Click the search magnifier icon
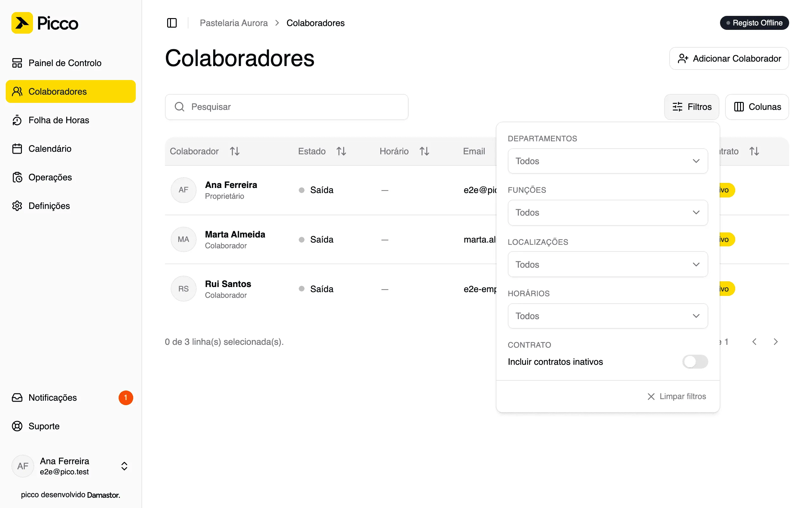Image resolution: width=812 pixels, height=508 pixels. tap(180, 107)
